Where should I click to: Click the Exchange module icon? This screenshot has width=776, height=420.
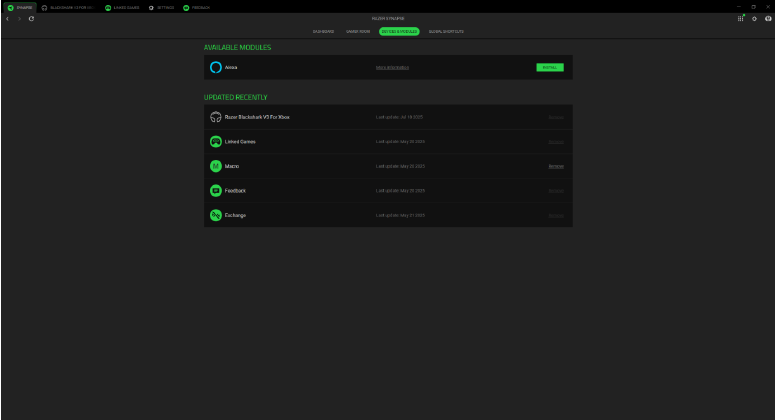(x=216, y=215)
